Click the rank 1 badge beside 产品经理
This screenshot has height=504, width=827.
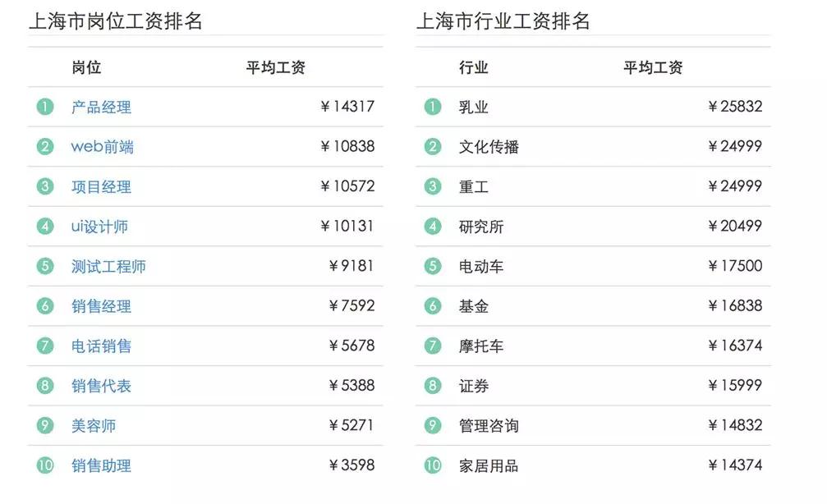[45, 107]
